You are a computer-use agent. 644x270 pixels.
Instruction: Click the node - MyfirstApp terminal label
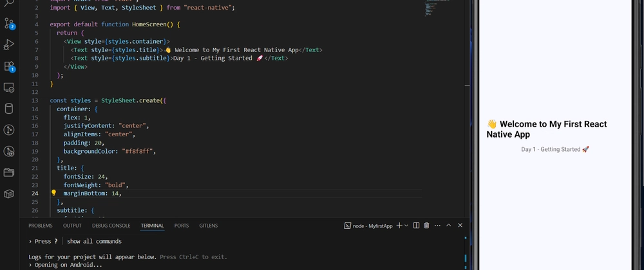click(372, 226)
